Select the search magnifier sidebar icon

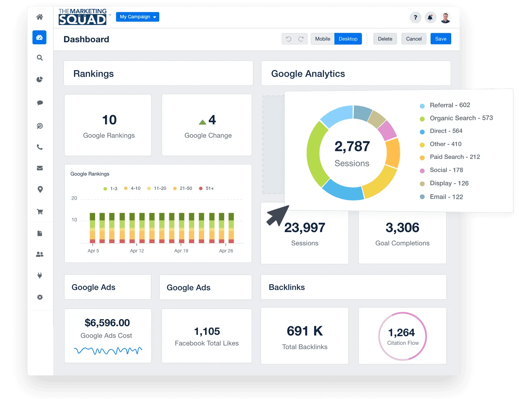40,58
